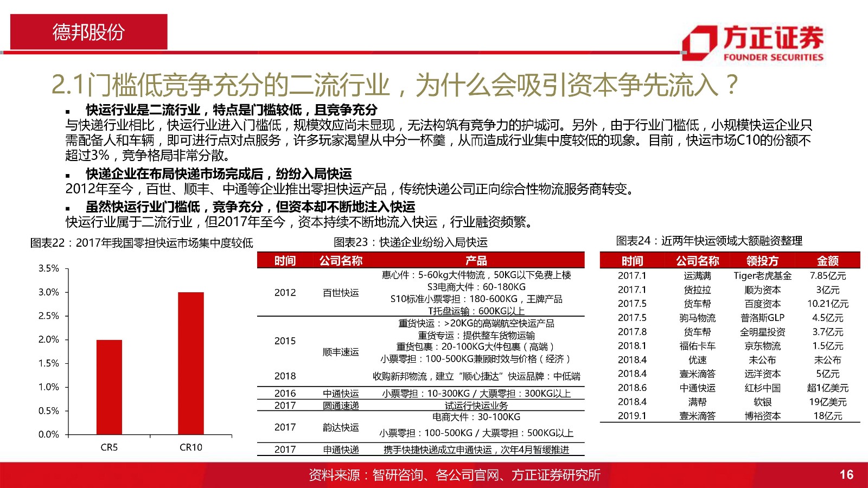Image resolution: width=868 pixels, height=488 pixels.
Task: Click 公司名称 header in 图表24 table
Action: [x=697, y=261]
